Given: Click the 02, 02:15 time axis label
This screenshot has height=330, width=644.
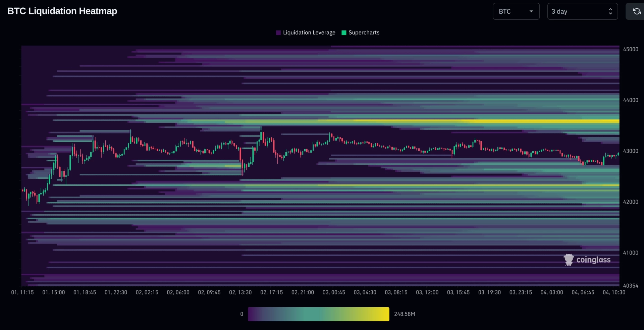Looking at the screenshot, I should (147, 292).
